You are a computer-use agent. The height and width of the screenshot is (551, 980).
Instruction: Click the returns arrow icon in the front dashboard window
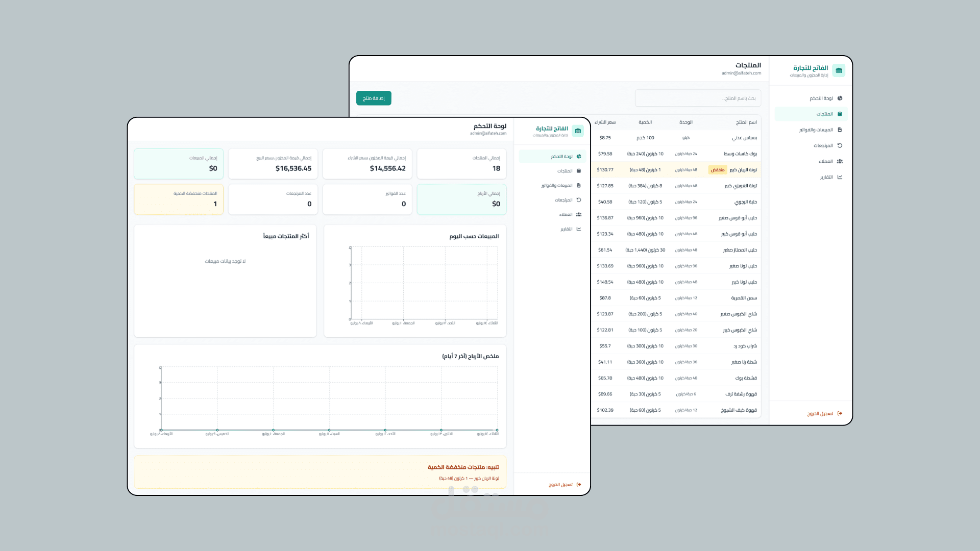pos(579,200)
